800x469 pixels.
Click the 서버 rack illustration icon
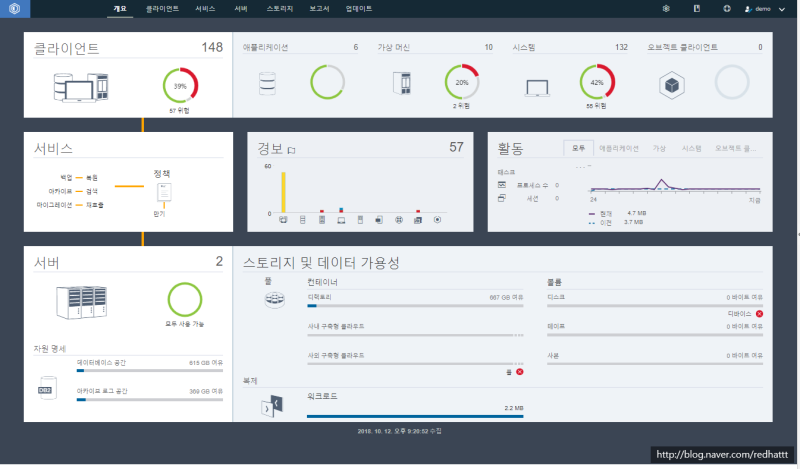82,302
